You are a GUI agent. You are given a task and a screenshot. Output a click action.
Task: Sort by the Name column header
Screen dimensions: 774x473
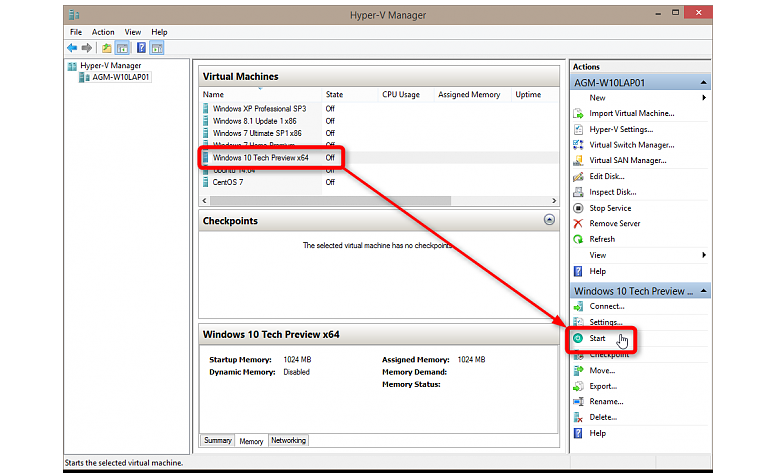click(x=261, y=94)
